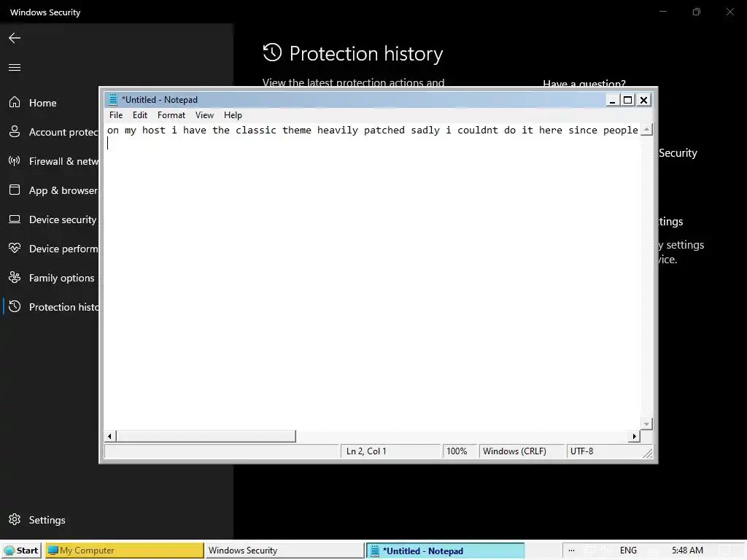Open Notepad Format menu
Image resolution: width=747 pixels, height=560 pixels.
point(171,115)
